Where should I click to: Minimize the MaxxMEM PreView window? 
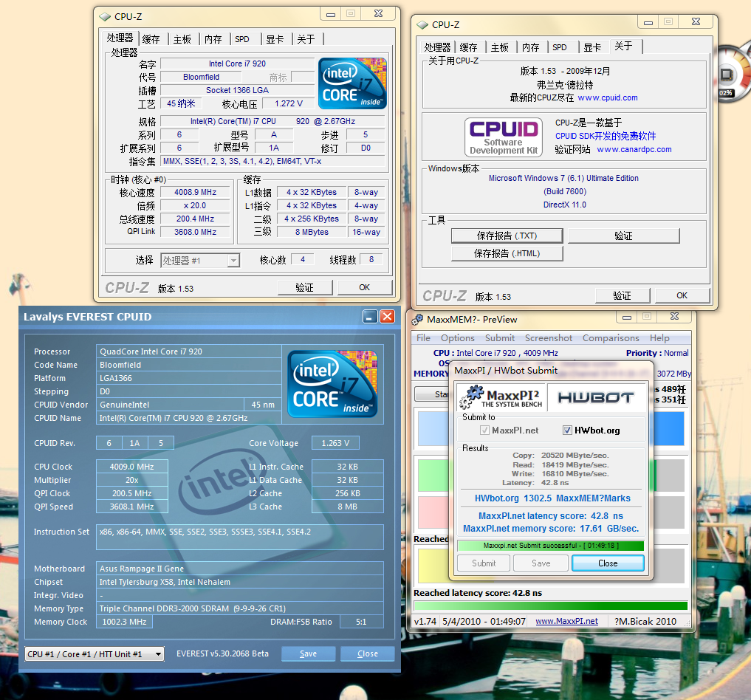(627, 317)
